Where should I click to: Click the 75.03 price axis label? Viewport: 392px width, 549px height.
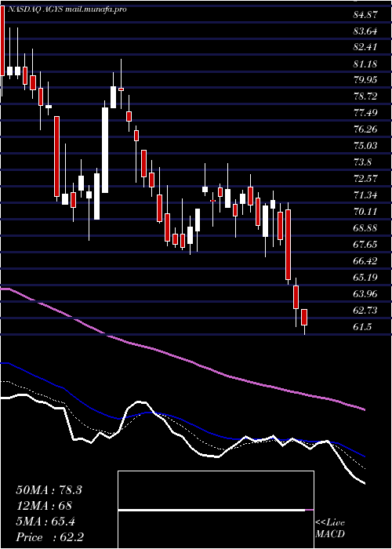pos(365,145)
